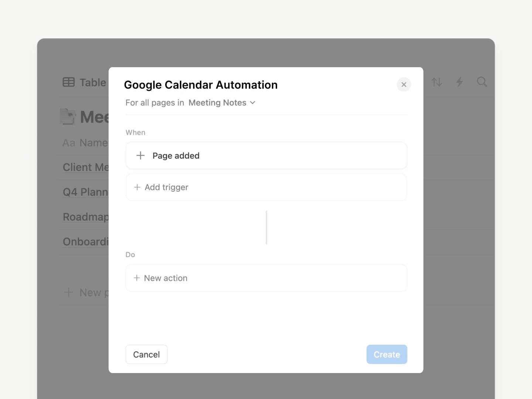Image resolution: width=532 pixels, height=399 pixels.
Task: Click the Table view tab in background
Action: click(85, 82)
